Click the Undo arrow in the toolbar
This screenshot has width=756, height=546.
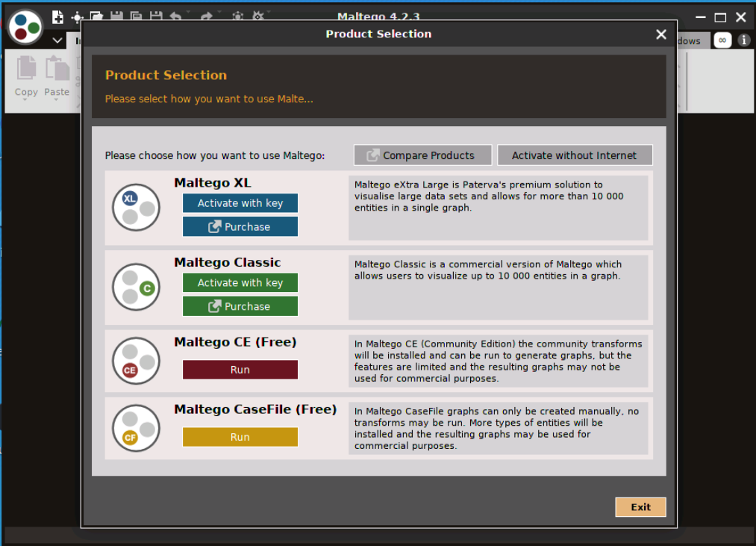175,16
